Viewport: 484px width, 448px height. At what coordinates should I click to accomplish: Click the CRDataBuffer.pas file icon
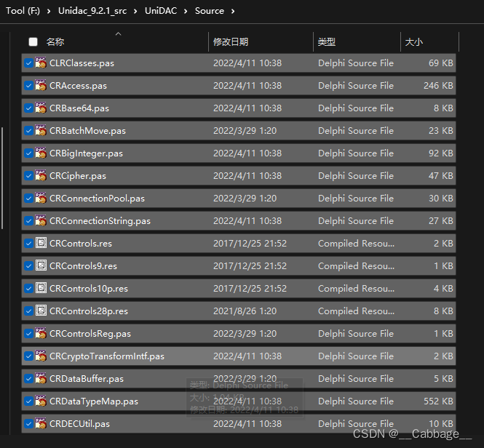click(41, 378)
